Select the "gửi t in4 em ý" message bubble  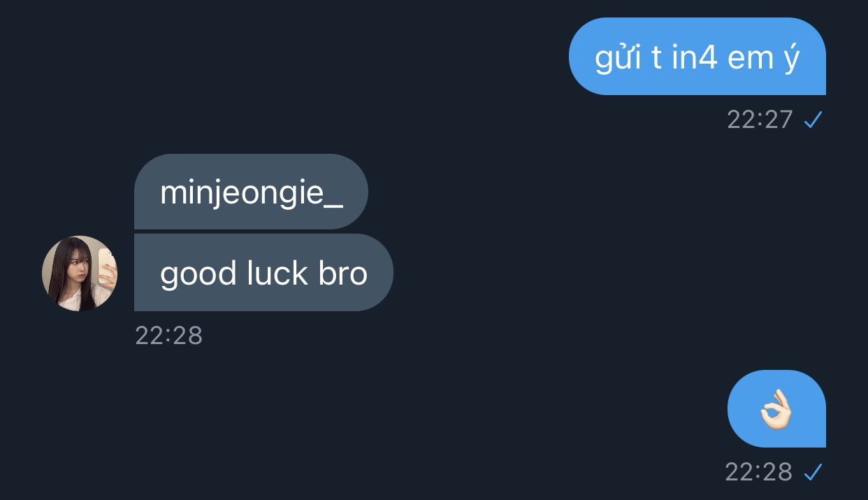pos(697,56)
